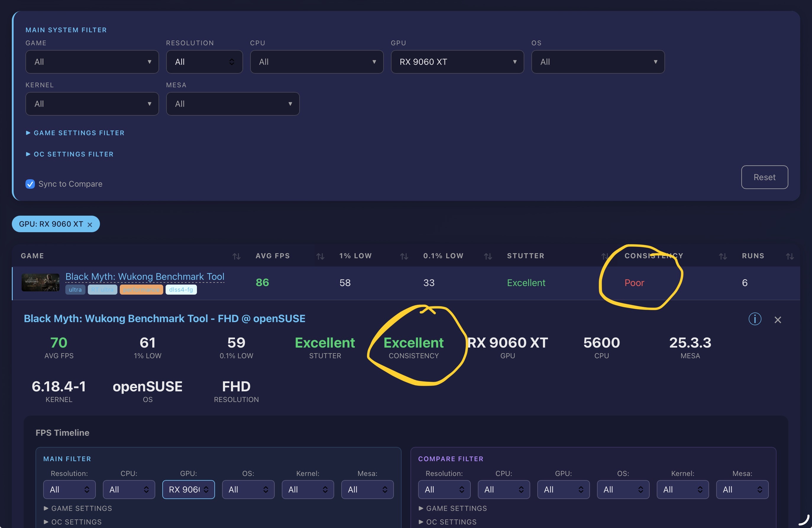Sort by 1% Low column arrows

tap(404, 256)
